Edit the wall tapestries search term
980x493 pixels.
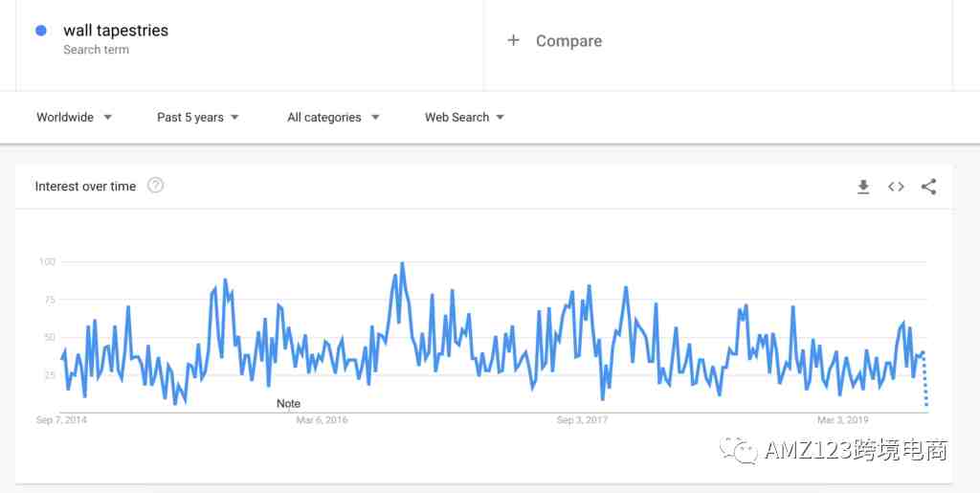116,30
